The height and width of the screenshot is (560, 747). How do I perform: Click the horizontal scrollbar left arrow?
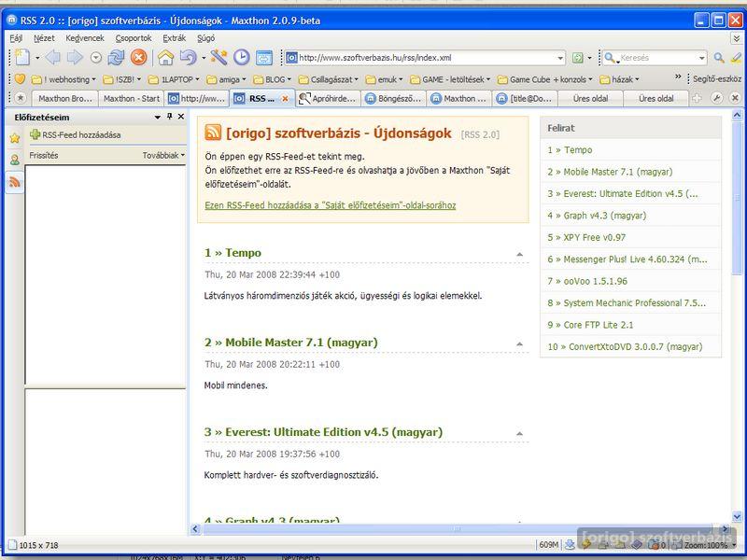point(195,528)
